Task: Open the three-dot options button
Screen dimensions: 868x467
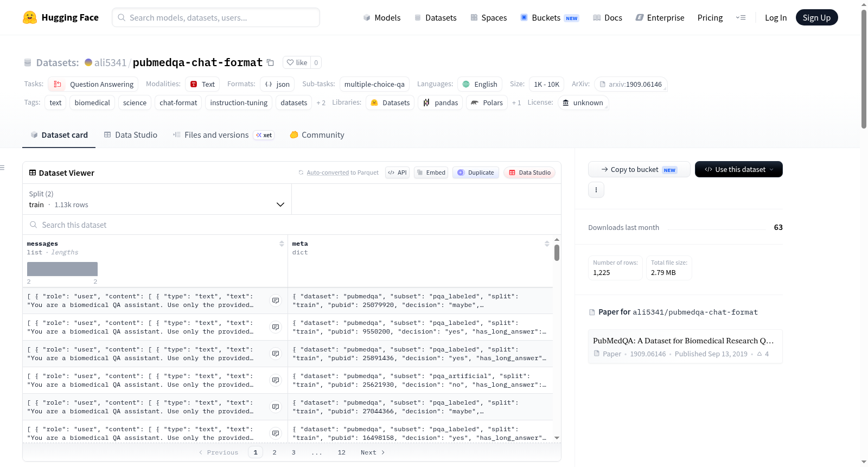Action: point(596,190)
